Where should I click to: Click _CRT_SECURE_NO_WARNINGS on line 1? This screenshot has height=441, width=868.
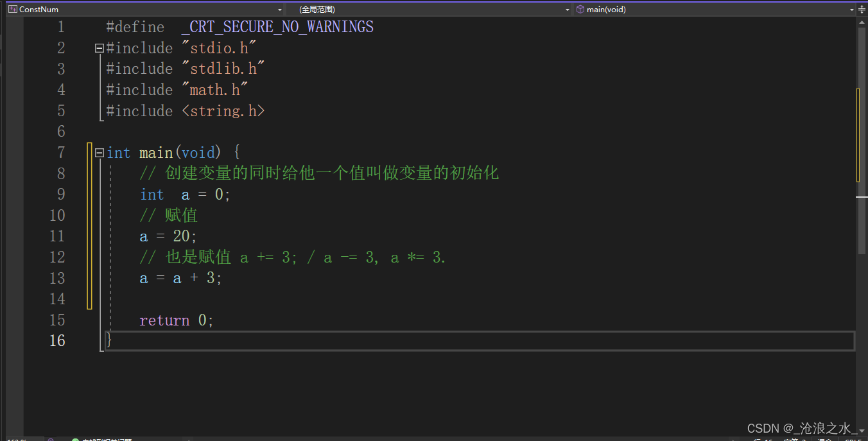pos(277,27)
